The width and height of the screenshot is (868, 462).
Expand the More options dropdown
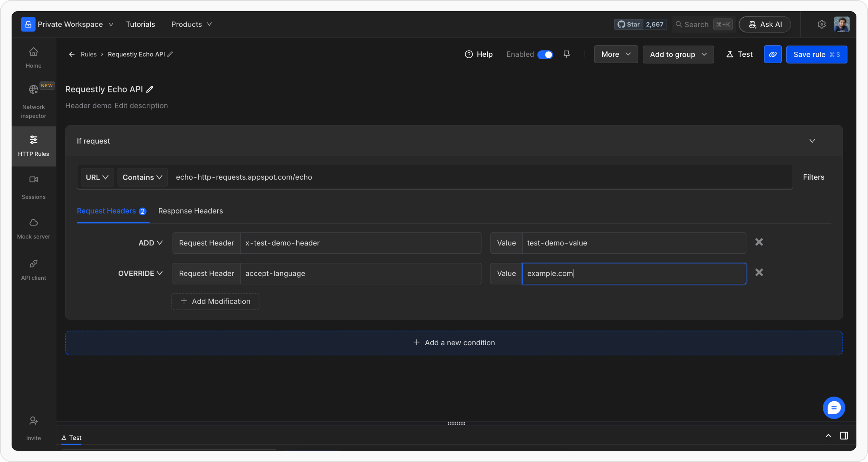click(x=616, y=54)
